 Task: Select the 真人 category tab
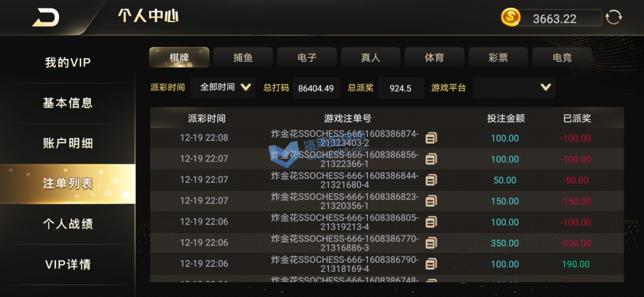point(371,57)
